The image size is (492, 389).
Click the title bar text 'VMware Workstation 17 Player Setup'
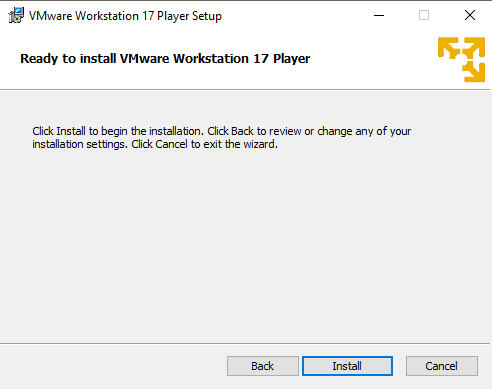coord(125,16)
